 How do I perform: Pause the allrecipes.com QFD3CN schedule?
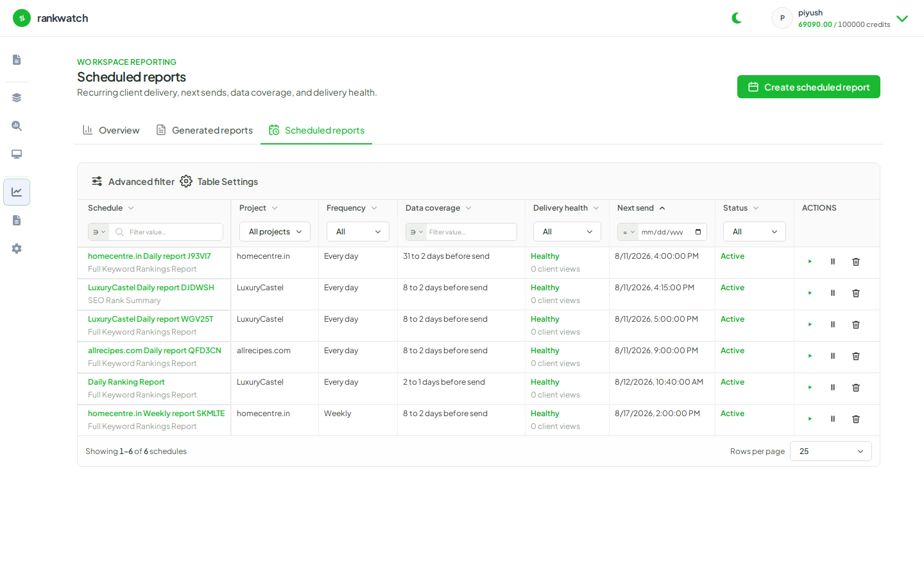click(x=833, y=356)
